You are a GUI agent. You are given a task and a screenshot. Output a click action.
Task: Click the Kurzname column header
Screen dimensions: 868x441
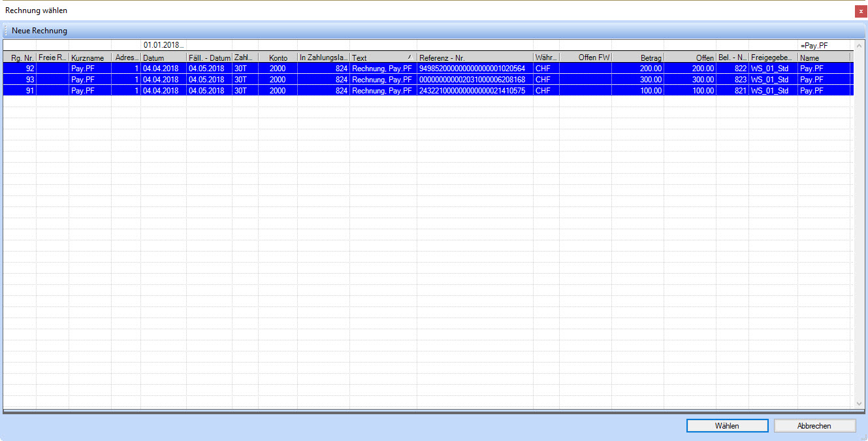[x=89, y=57]
